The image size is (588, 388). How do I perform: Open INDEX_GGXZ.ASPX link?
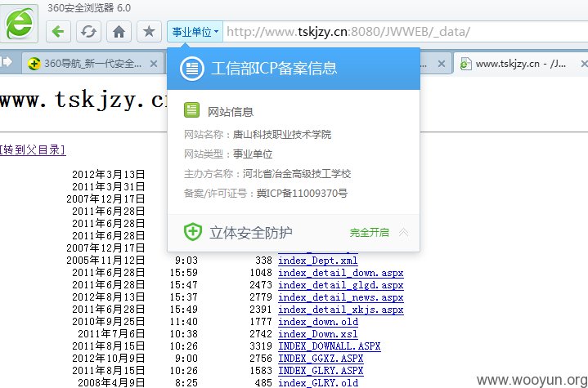(x=321, y=359)
